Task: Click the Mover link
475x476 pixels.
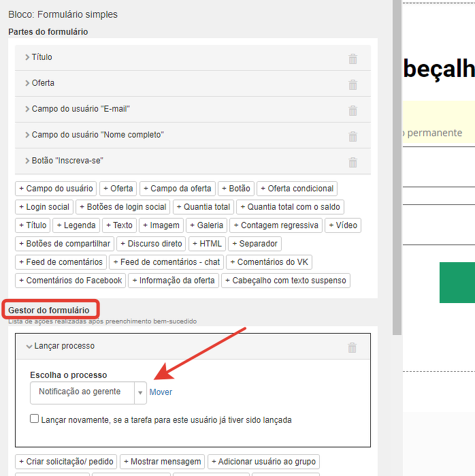Action: [161, 392]
